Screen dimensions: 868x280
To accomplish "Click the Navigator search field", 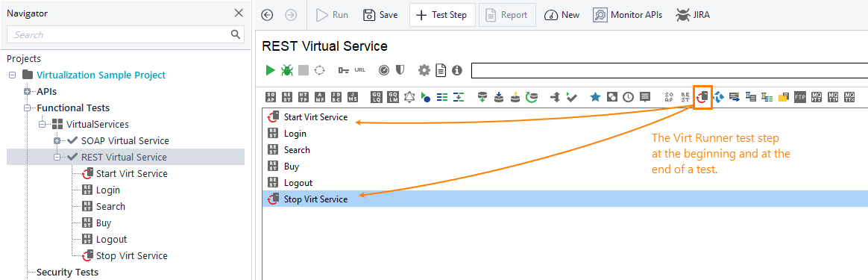I will click(118, 34).
